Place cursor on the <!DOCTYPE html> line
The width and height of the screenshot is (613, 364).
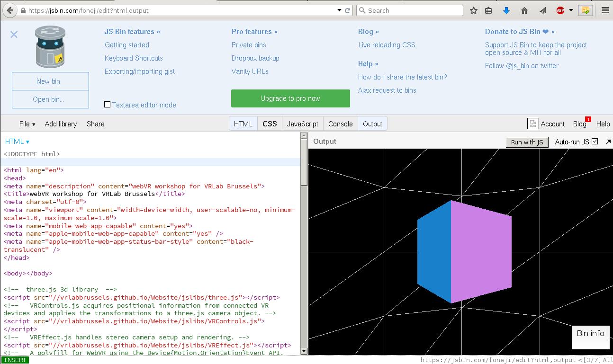(32, 154)
